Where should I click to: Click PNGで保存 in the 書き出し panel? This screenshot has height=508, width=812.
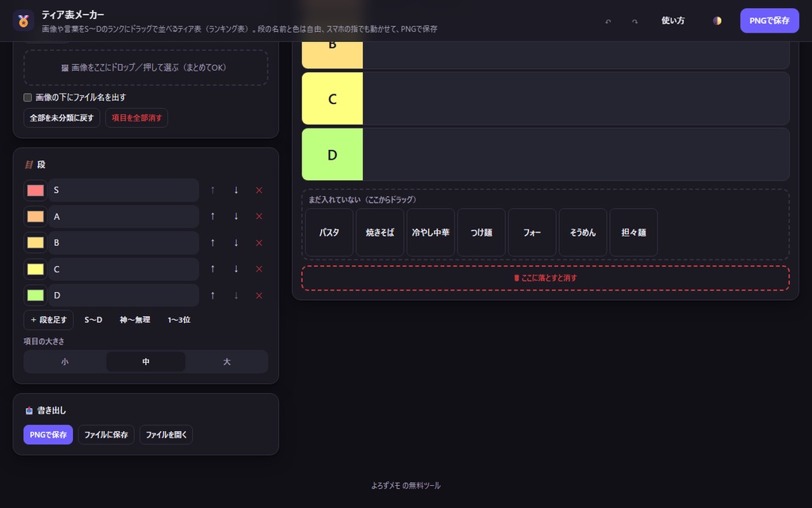point(48,435)
